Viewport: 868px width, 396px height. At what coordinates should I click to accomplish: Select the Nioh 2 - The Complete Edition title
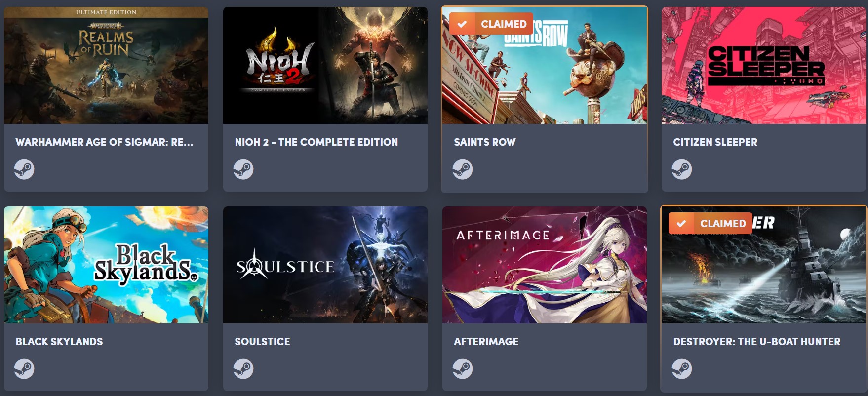[x=316, y=142]
